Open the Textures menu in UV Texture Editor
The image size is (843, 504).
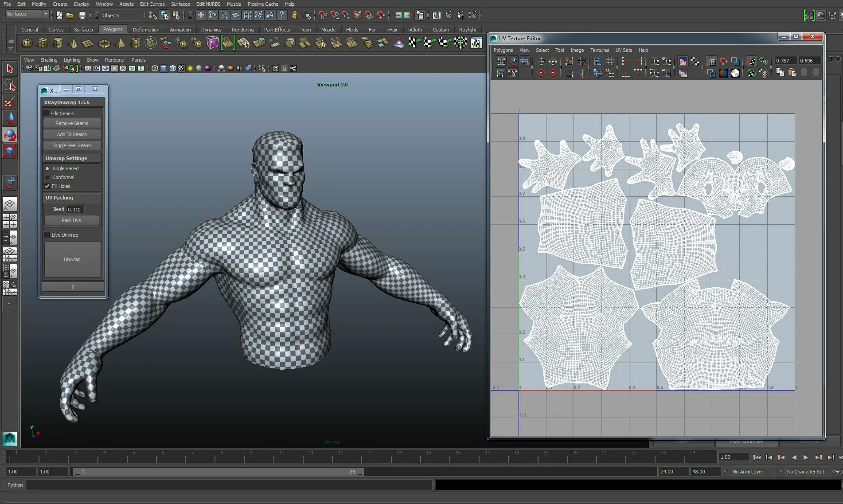click(x=599, y=50)
